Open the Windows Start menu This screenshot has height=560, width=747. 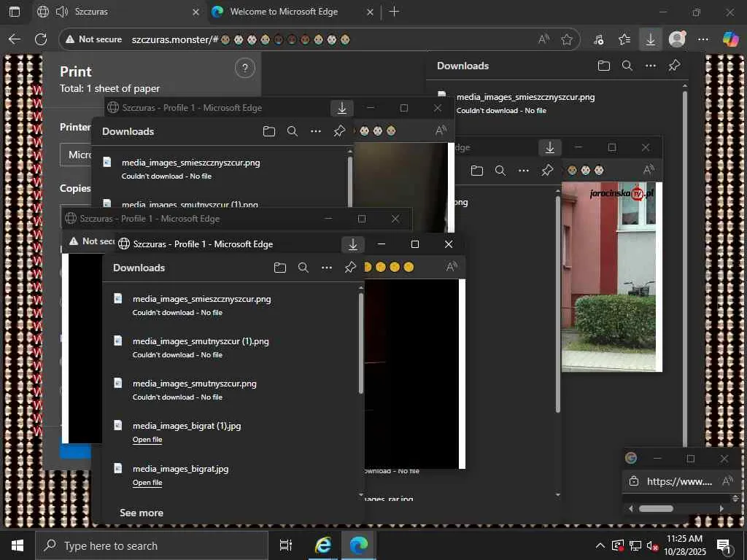click(17, 545)
